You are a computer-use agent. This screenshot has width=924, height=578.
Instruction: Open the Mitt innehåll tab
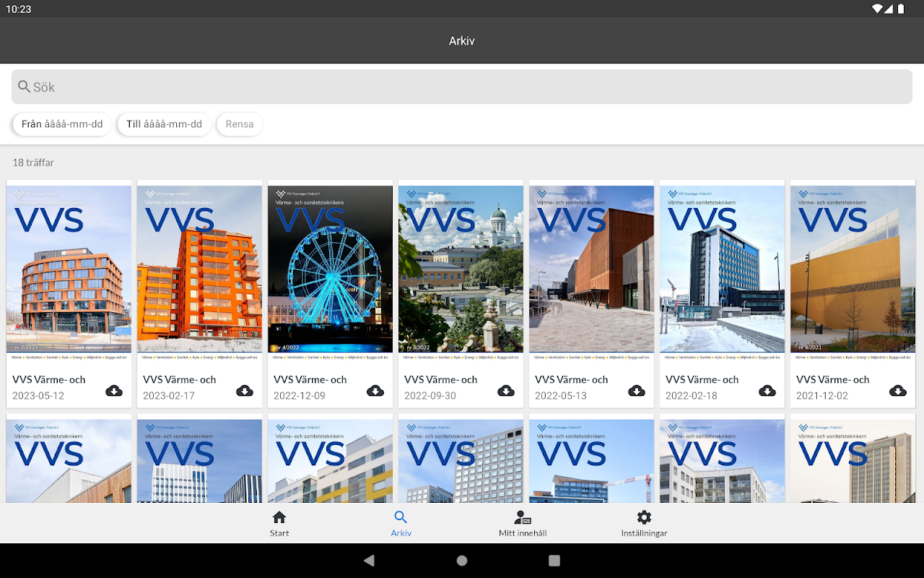click(x=523, y=524)
